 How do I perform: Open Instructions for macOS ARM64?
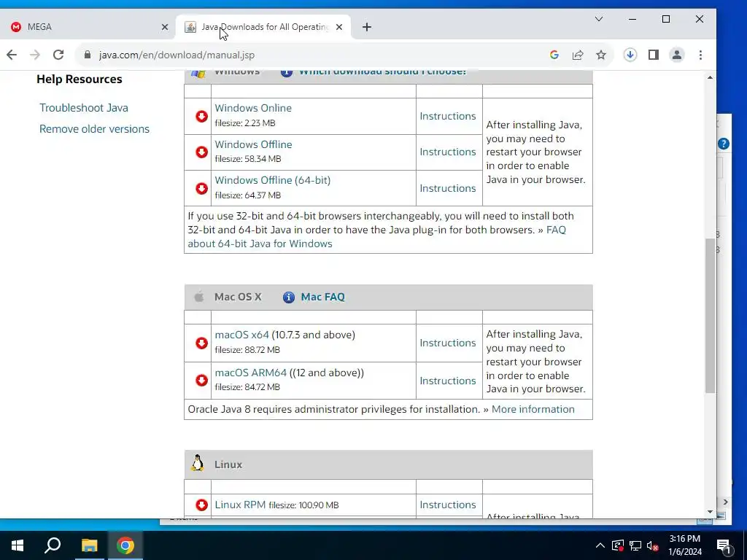tap(448, 381)
